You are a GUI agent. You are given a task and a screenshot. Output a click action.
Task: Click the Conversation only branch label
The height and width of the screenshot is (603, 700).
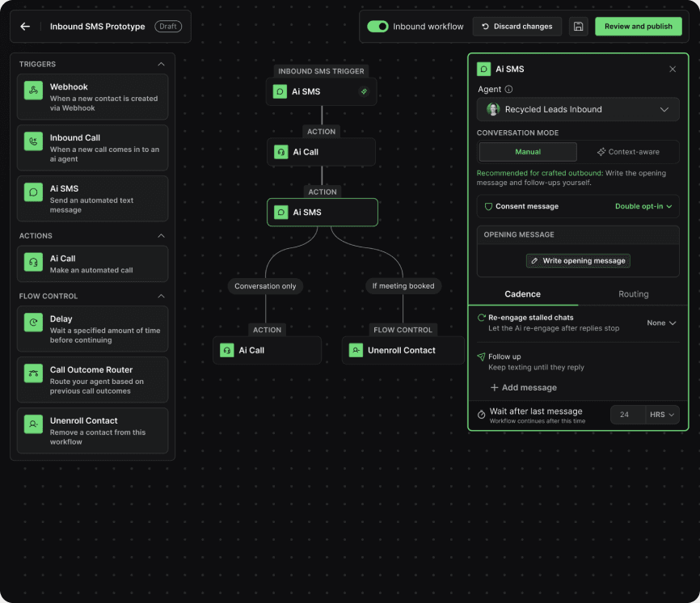pos(265,286)
